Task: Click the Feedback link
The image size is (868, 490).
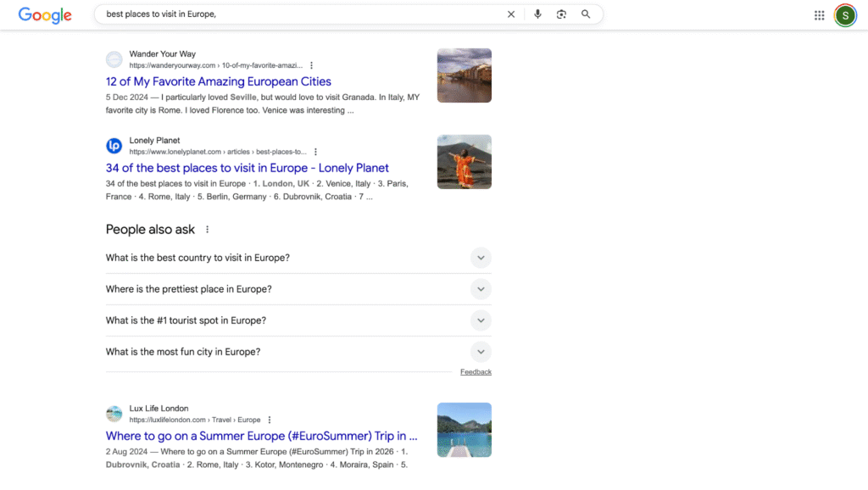Action: (476, 372)
